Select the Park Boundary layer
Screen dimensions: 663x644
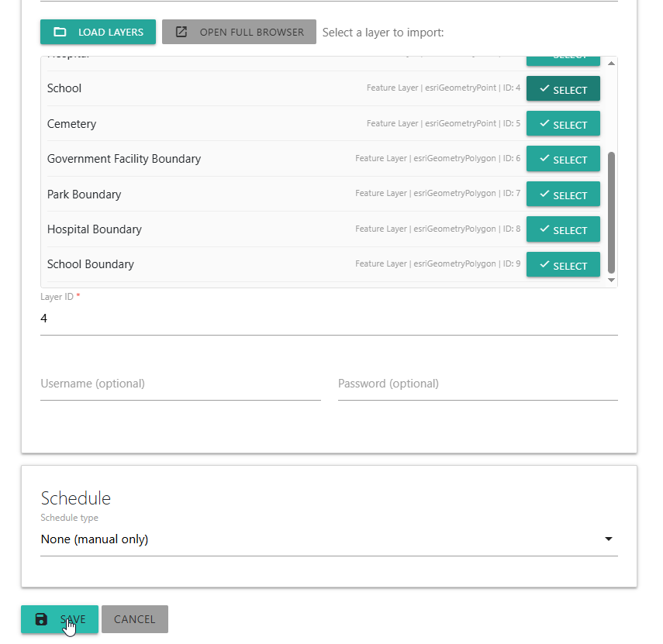click(x=563, y=194)
